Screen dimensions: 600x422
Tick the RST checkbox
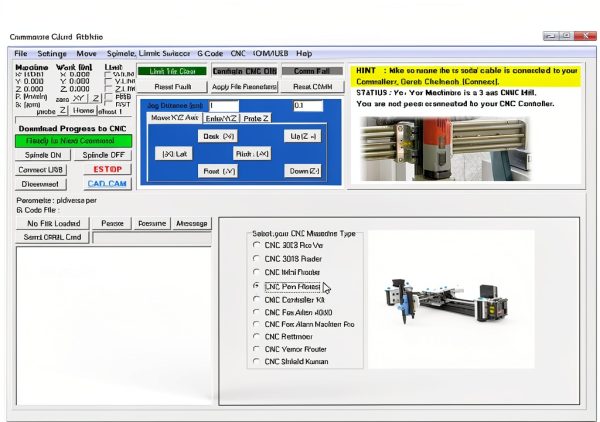pos(109,104)
